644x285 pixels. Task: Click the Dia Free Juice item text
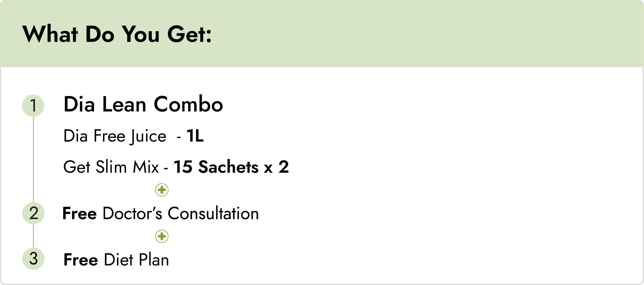pos(115,137)
